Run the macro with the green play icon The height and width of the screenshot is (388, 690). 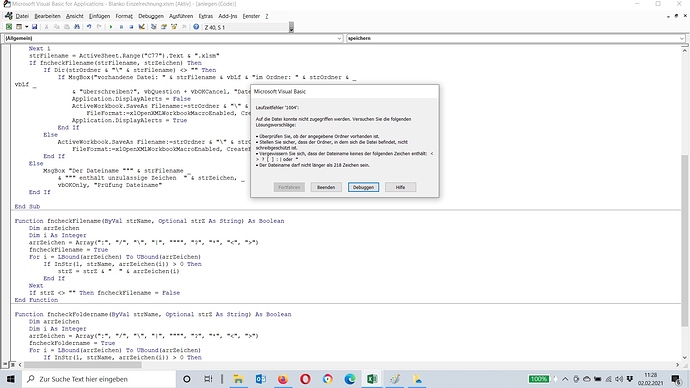click(x=111, y=27)
